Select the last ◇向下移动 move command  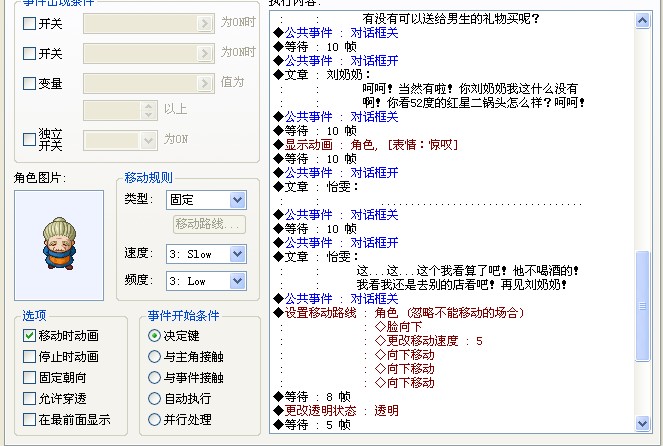405,383
